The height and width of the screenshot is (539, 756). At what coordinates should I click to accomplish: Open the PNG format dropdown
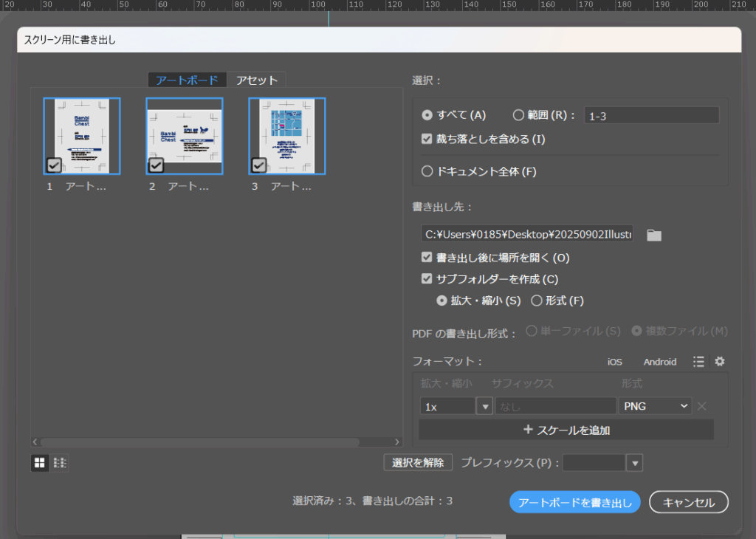[655, 406]
